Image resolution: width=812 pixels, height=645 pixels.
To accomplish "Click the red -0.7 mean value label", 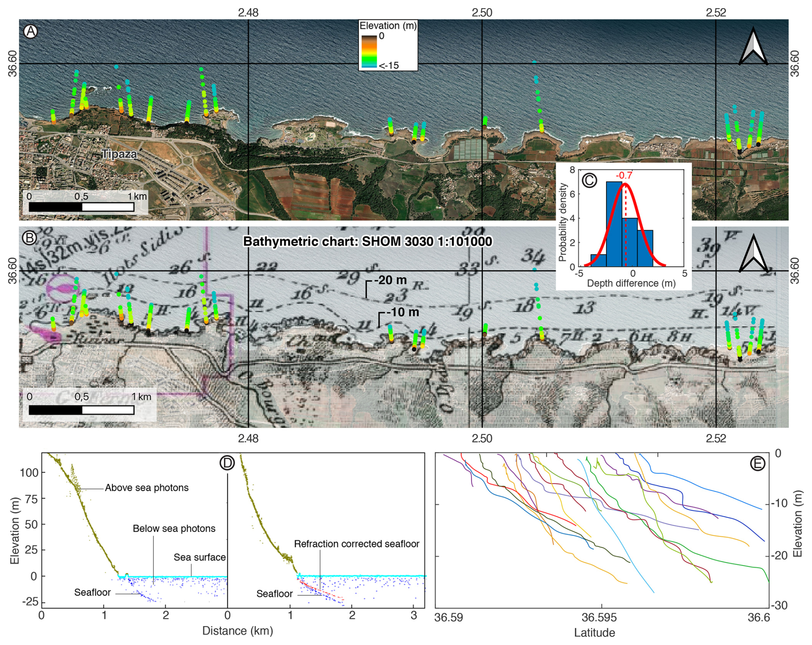I will [x=624, y=175].
